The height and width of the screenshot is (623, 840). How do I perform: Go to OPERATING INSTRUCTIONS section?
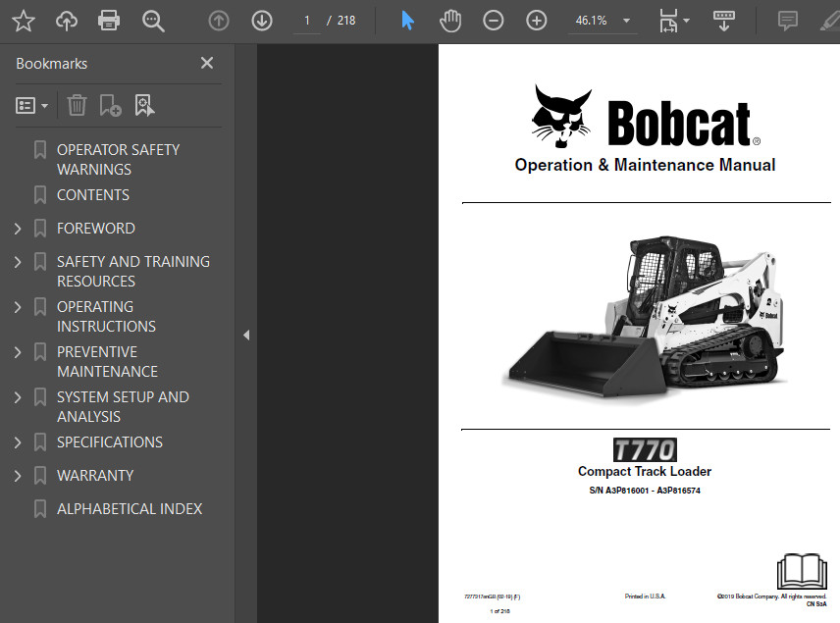pyautogui.click(x=106, y=316)
